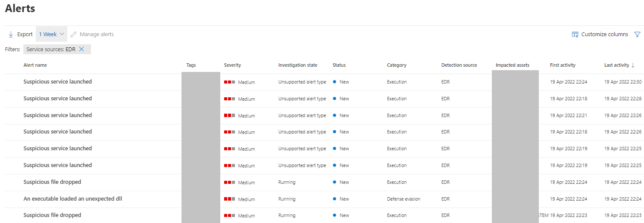Click the Detection source column header

point(459,65)
